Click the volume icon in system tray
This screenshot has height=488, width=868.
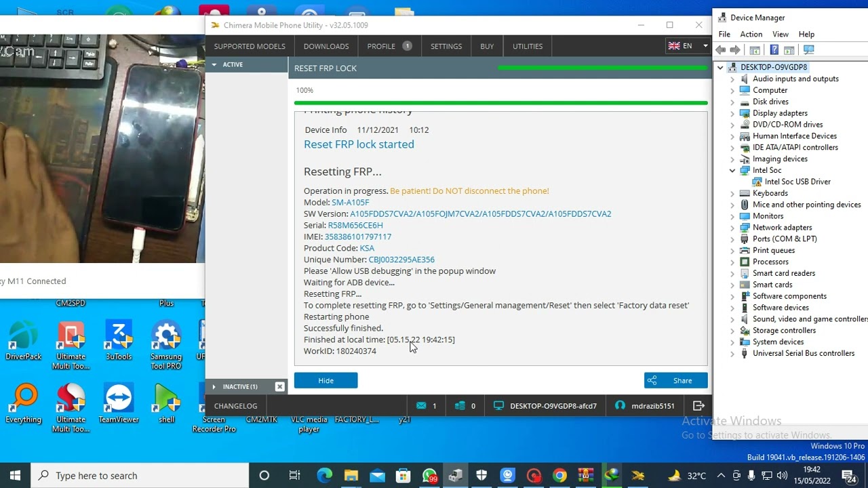(x=782, y=475)
